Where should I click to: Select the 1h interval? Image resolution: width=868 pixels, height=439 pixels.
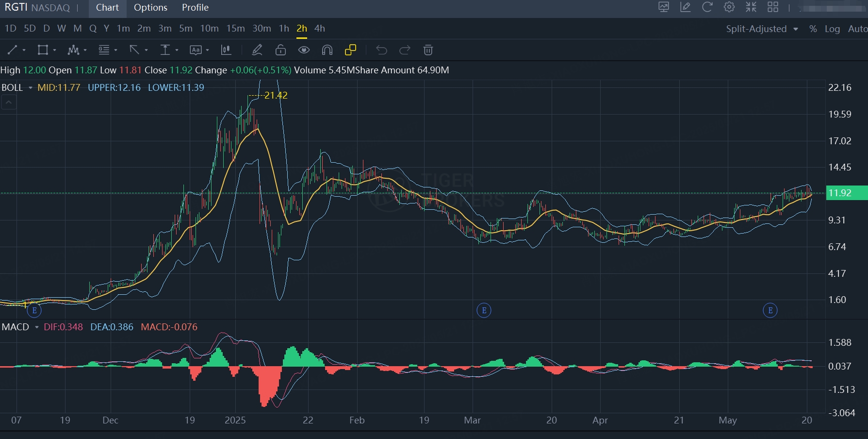[284, 29]
